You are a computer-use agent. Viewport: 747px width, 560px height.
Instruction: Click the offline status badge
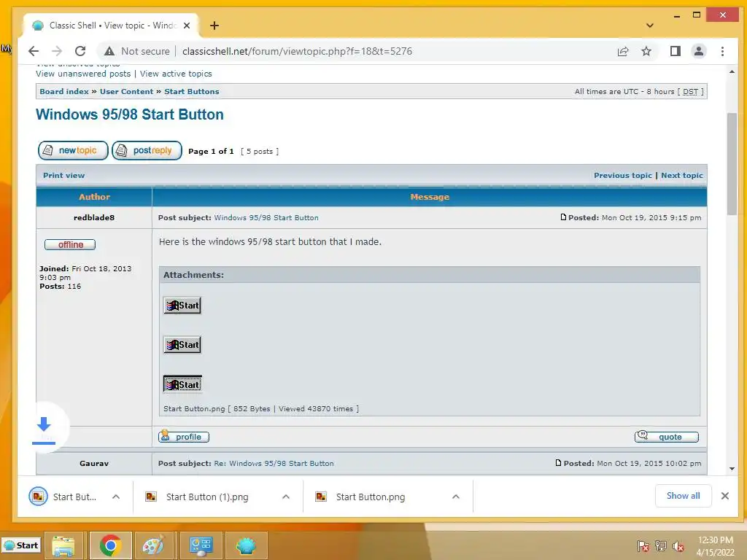[70, 244]
